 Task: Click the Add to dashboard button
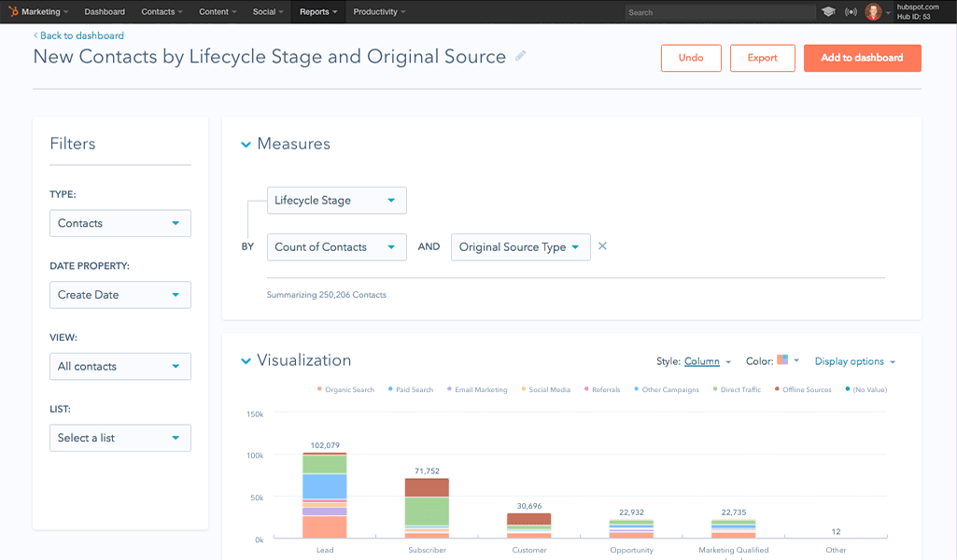pyautogui.click(x=862, y=58)
